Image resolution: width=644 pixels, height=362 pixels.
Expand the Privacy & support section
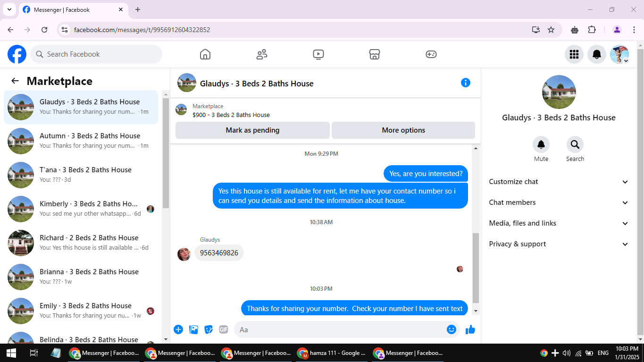(559, 244)
